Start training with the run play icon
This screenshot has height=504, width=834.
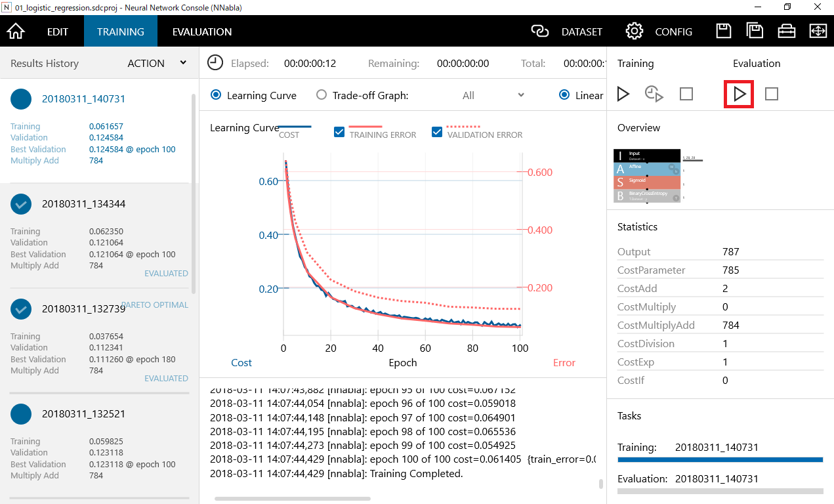pos(622,94)
